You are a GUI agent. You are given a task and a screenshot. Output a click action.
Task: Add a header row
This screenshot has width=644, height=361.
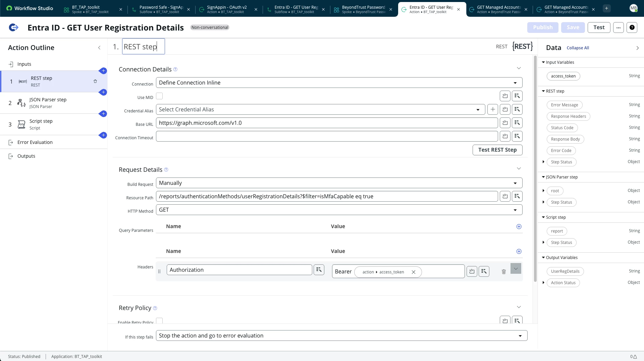point(519,251)
